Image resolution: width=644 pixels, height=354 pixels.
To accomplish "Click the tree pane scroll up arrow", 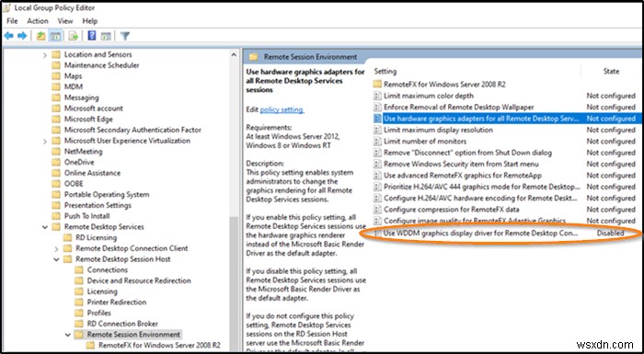I will (x=234, y=54).
